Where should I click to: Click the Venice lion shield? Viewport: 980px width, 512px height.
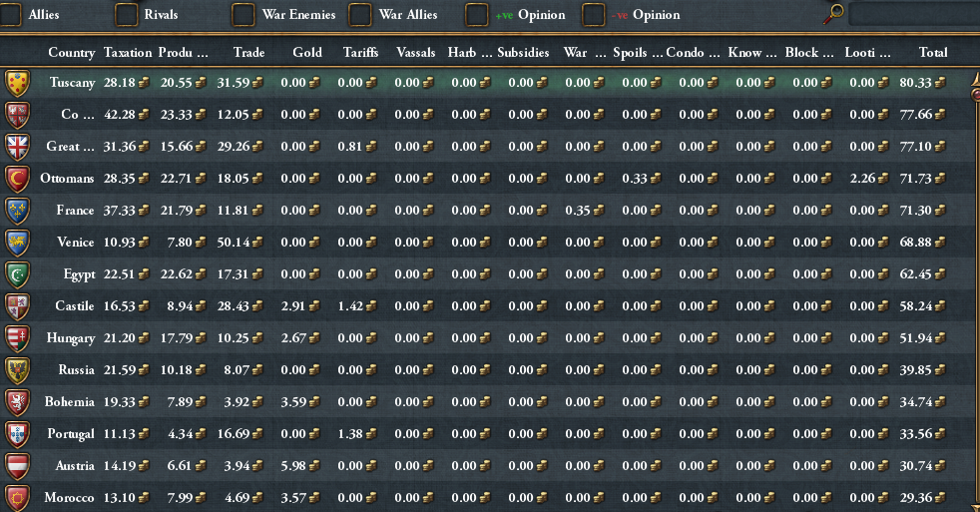17,242
